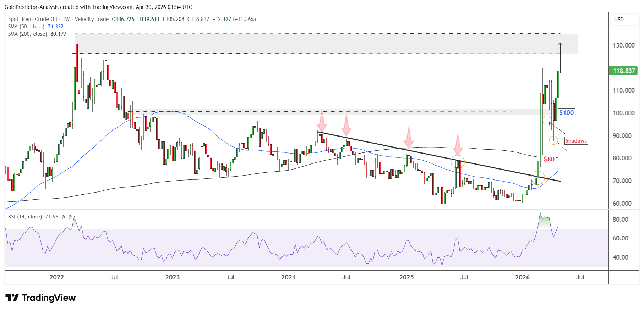Click the 70.000 price axis label
Image resolution: width=644 pixels, height=311 pixels.
[x=622, y=181]
